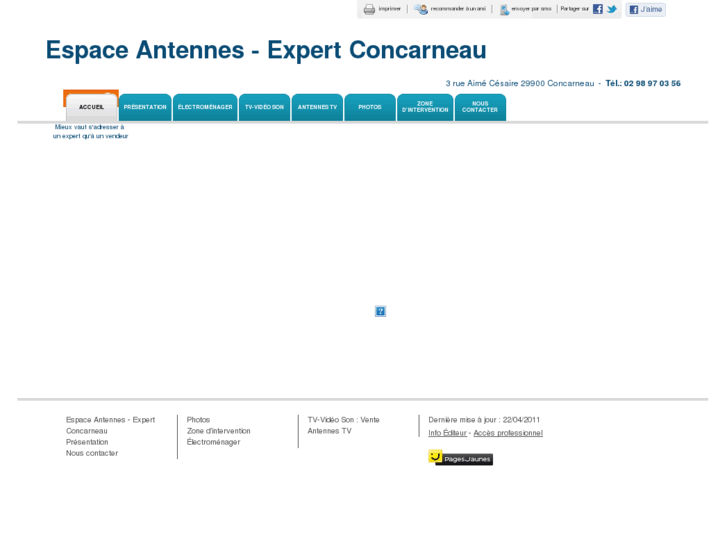This screenshot has width=727, height=545.
Task: Click footer Nous contacter link
Action: coord(92,453)
